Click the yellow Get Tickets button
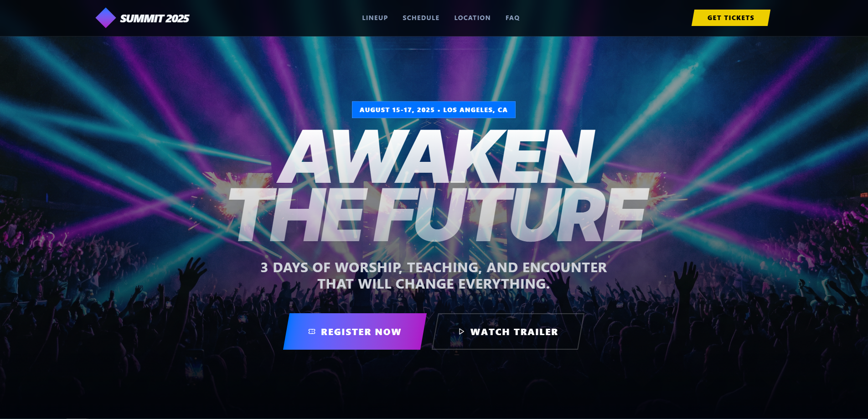The image size is (868, 419). pyautogui.click(x=731, y=18)
